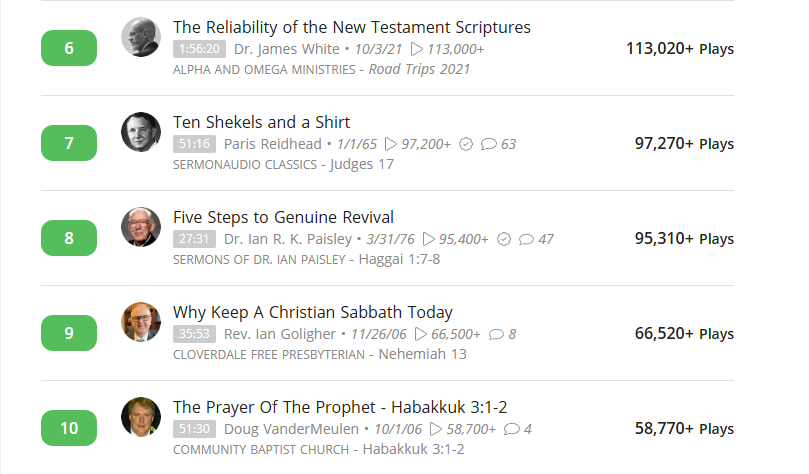Screen dimensions: 809x474
Task: Open the 47 comments speech bubble
Action: (x=527, y=239)
